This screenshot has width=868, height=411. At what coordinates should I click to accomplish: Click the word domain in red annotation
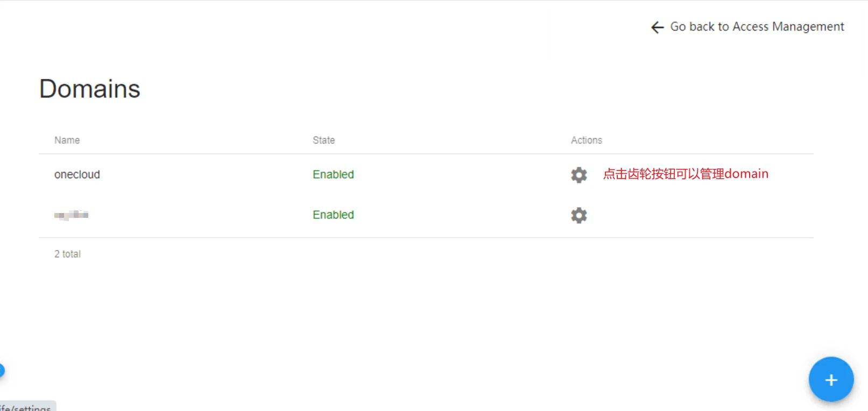tap(746, 174)
